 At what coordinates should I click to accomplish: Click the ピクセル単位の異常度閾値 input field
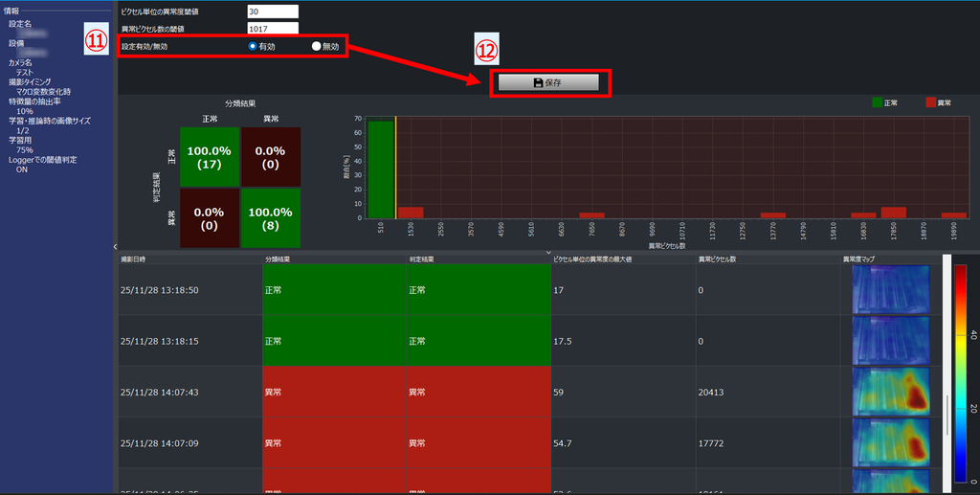pyautogui.click(x=273, y=11)
